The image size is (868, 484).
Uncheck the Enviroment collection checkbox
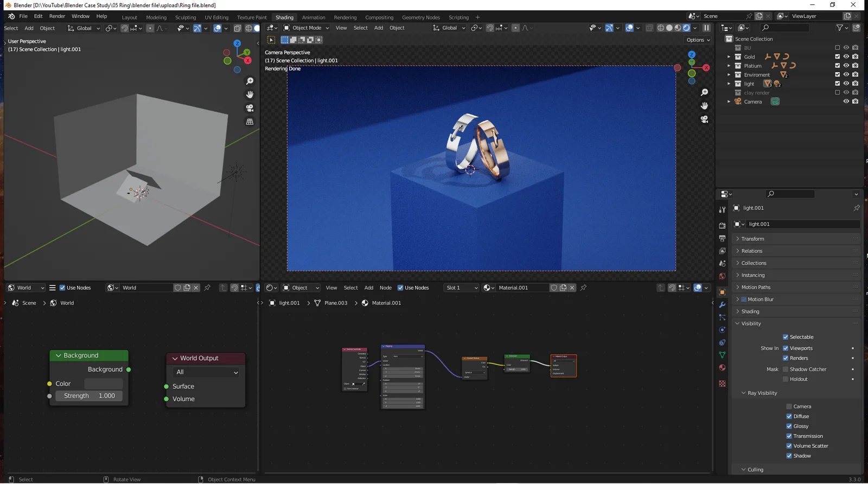[837, 74]
